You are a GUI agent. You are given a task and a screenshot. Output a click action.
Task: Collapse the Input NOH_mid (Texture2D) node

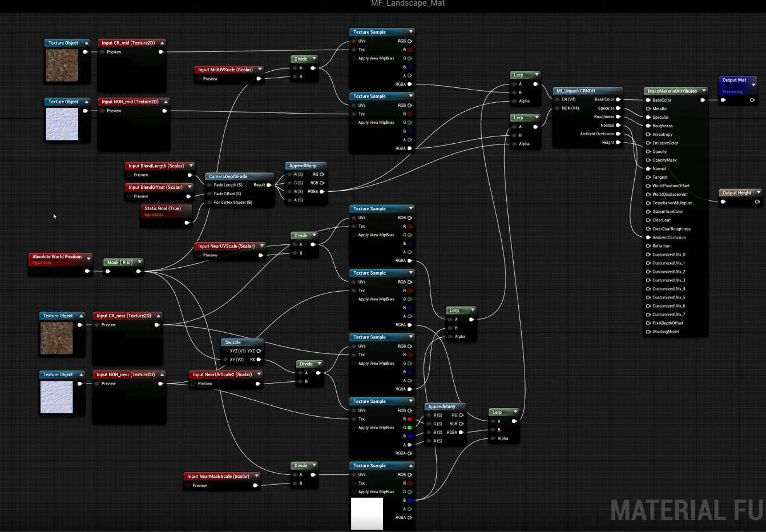pos(166,102)
